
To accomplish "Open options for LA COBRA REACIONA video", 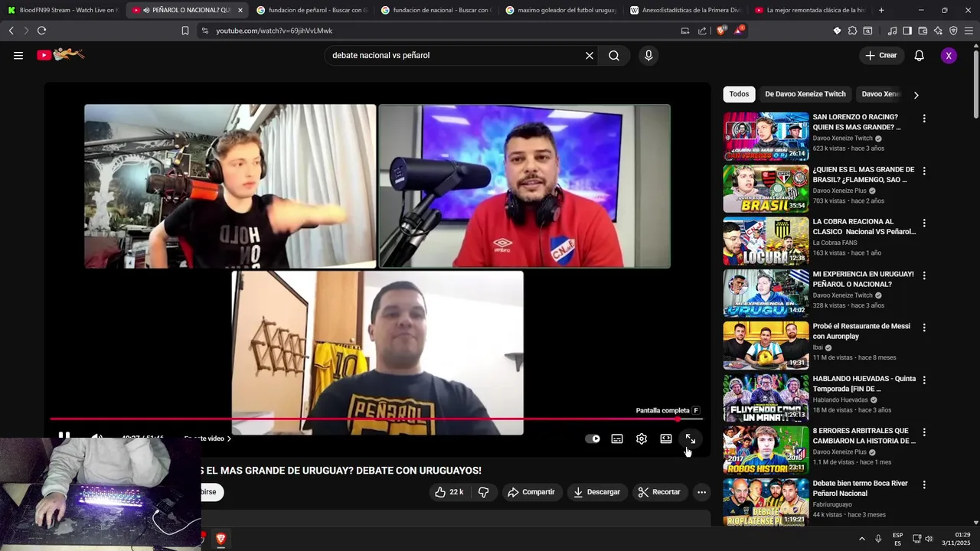I will click(924, 223).
